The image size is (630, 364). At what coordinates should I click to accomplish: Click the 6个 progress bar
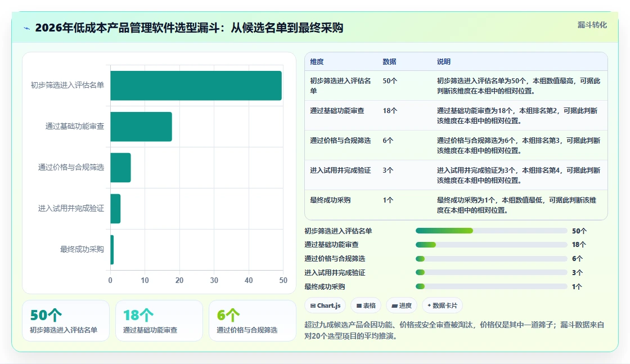(x=492, y=259)
